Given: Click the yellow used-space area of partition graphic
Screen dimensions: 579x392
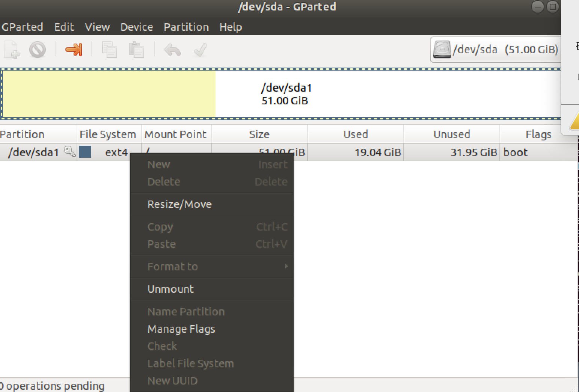Looking at the screenshot, I should [x=109, y=94].
